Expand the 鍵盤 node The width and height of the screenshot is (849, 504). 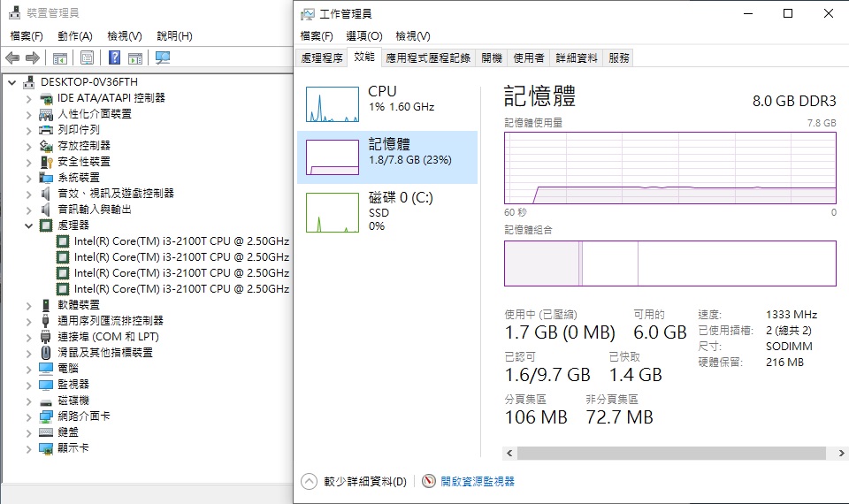[28, 433]
